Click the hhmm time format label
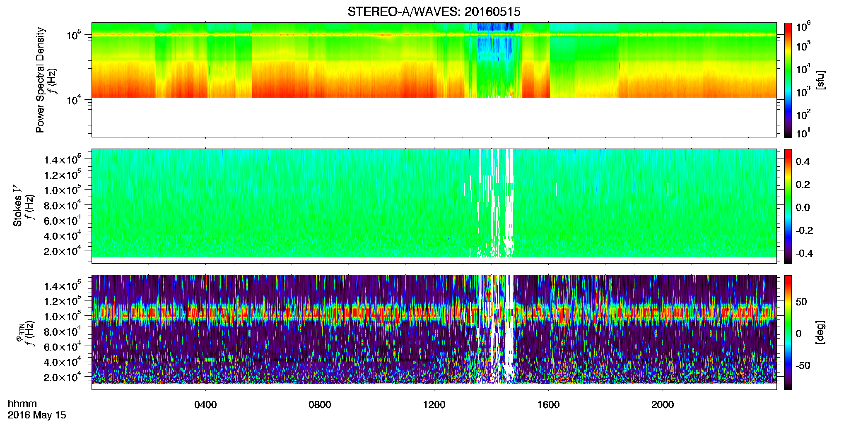The height and width of the screenshot is (447, 868). pyautogui.click(x=22, y=404)
